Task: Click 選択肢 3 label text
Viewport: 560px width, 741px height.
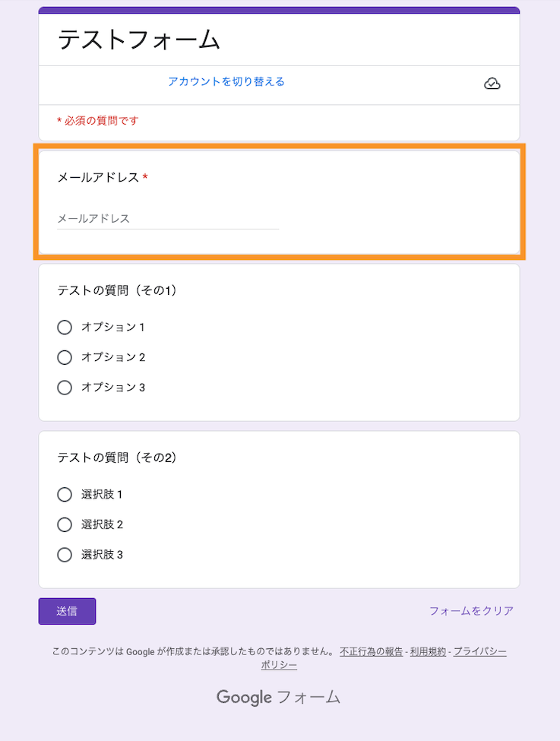Action: [102, 555]
